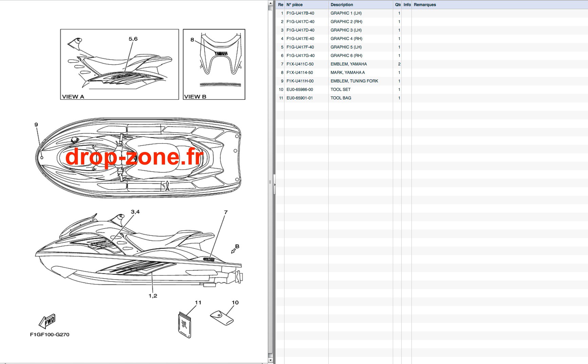Screen dimensions: 588x364
Task: Click the Qte column header
Action: coord(397,5)
